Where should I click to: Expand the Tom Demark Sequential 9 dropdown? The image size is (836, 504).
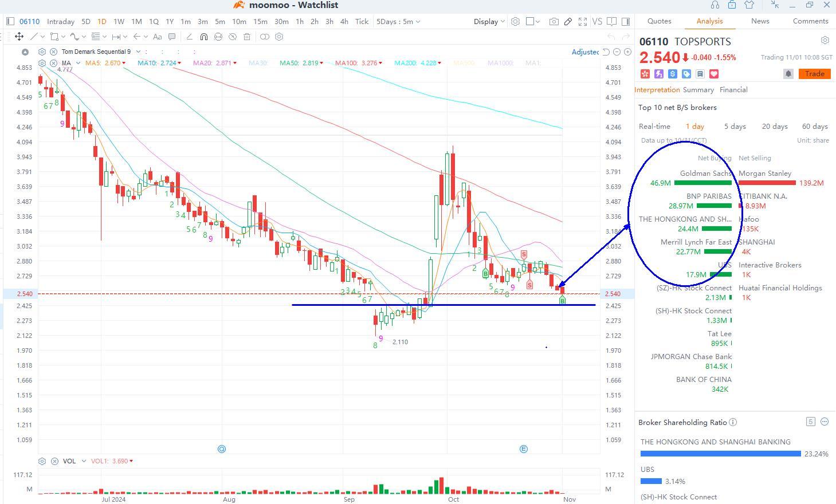[x=138, y=52]
